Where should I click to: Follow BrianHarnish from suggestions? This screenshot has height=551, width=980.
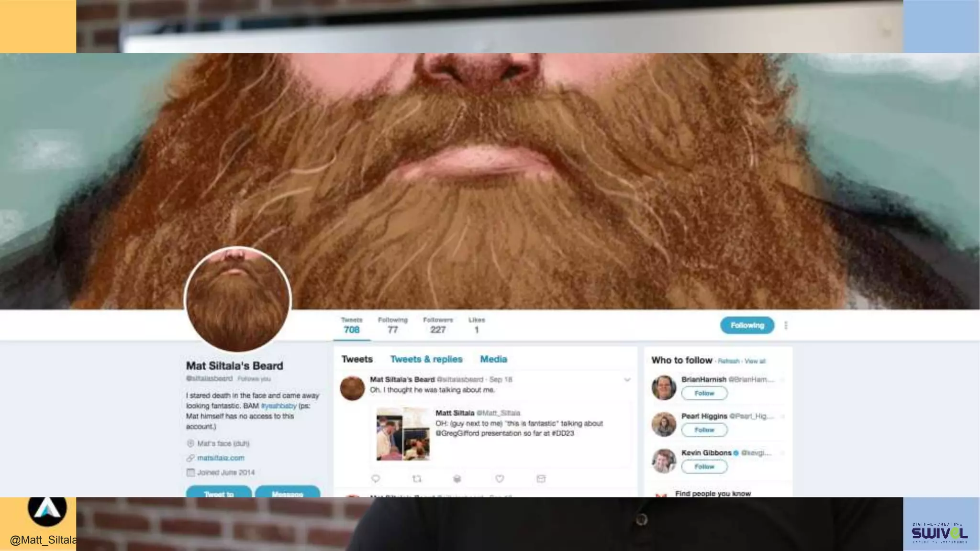coord(704,393)
